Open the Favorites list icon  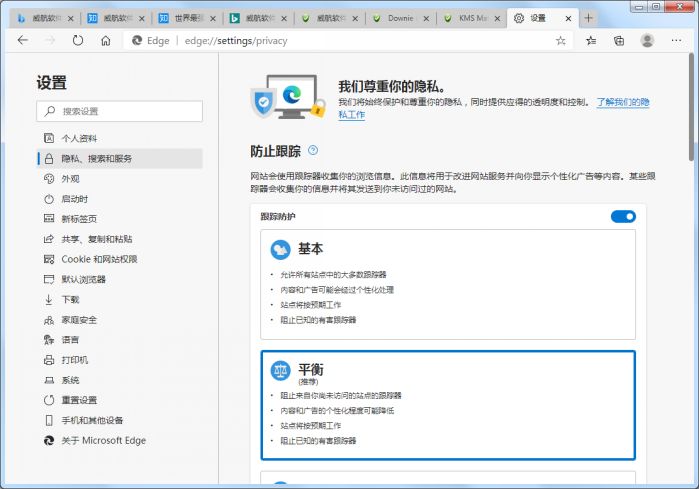coord(591,40)
